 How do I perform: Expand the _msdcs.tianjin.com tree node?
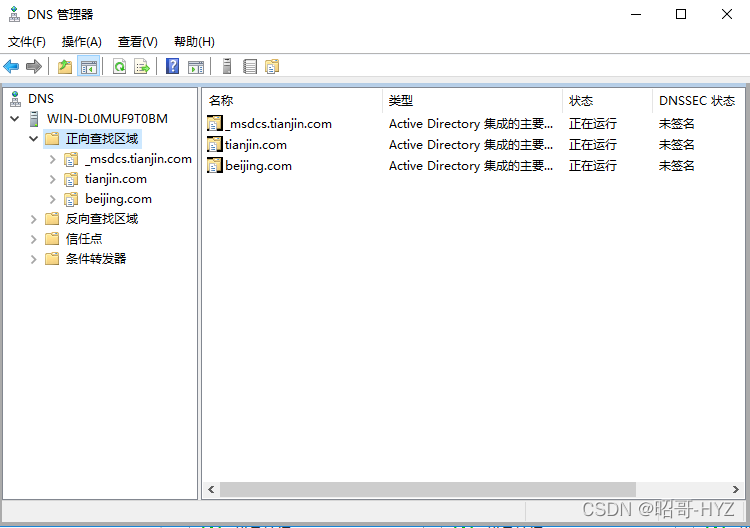point(53,159)
